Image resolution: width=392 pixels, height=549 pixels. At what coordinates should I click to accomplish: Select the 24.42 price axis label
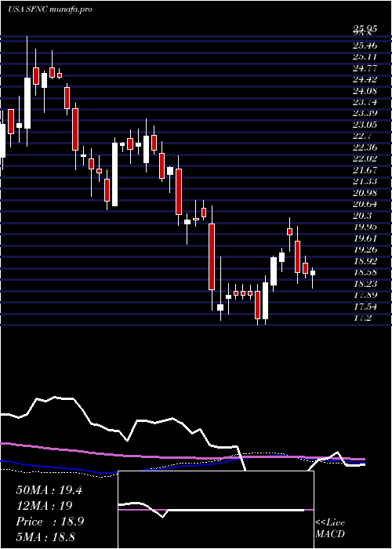point(365,79)
